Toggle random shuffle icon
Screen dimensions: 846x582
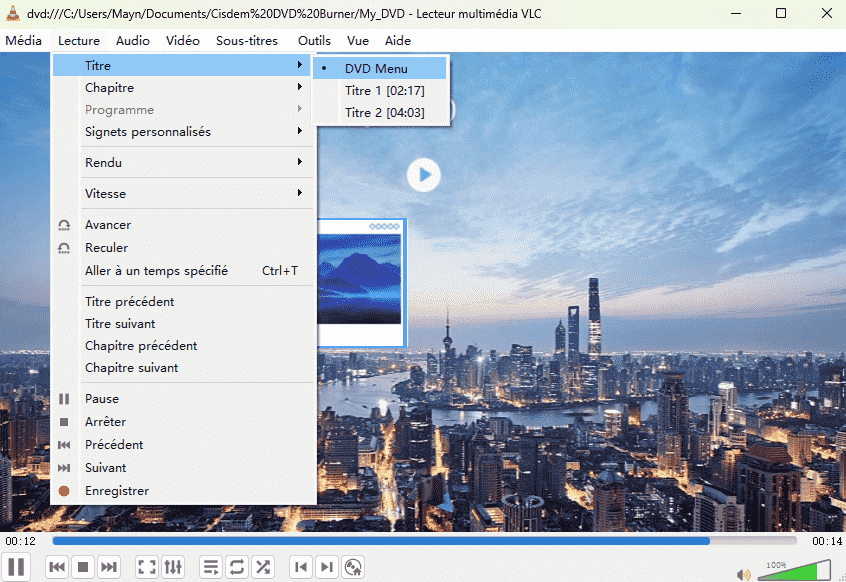(x=263, y=567)
